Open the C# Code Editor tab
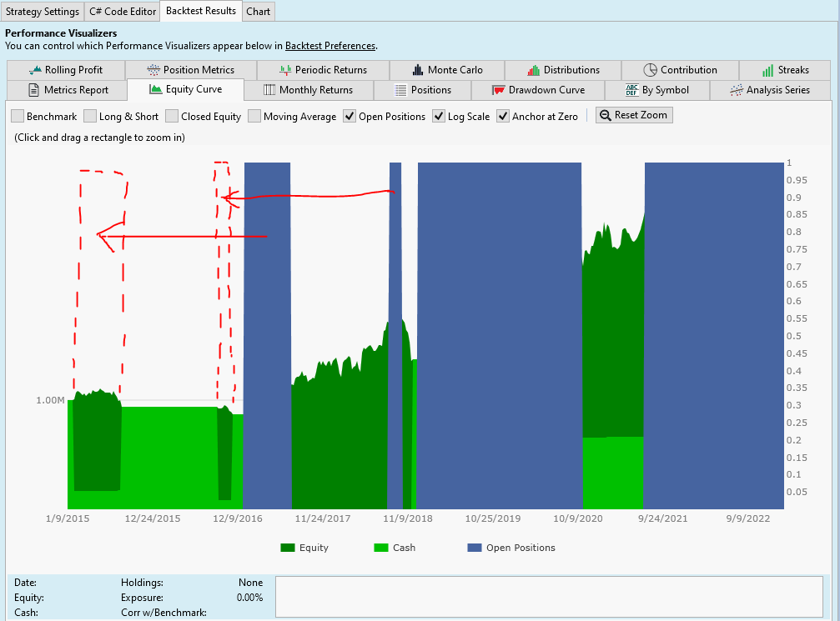 (x=122, y=12)
